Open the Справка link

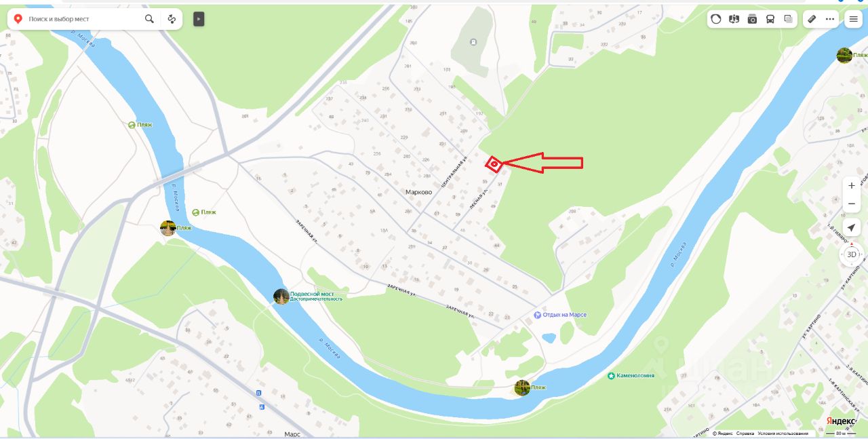pos(745,433)
